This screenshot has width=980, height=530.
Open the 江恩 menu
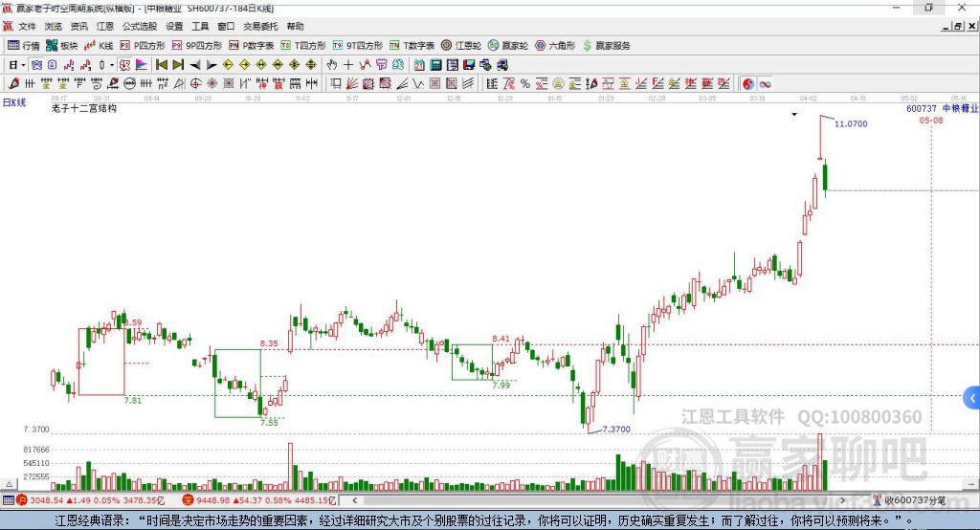pos(105,26)
